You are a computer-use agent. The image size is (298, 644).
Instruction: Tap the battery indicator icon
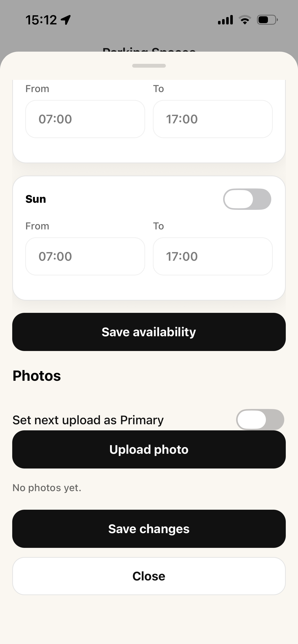pyautogui.click(x=267, y=20)
